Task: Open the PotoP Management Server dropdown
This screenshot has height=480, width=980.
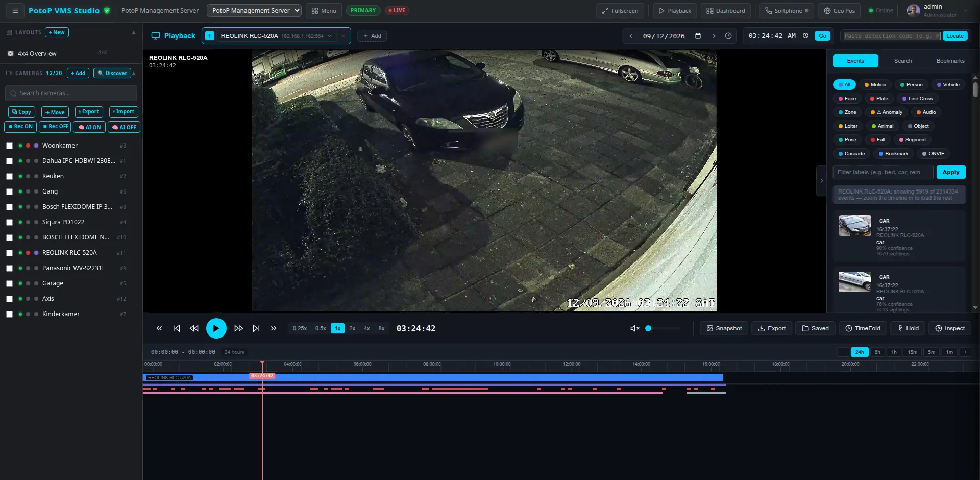Action: [254, 10]
